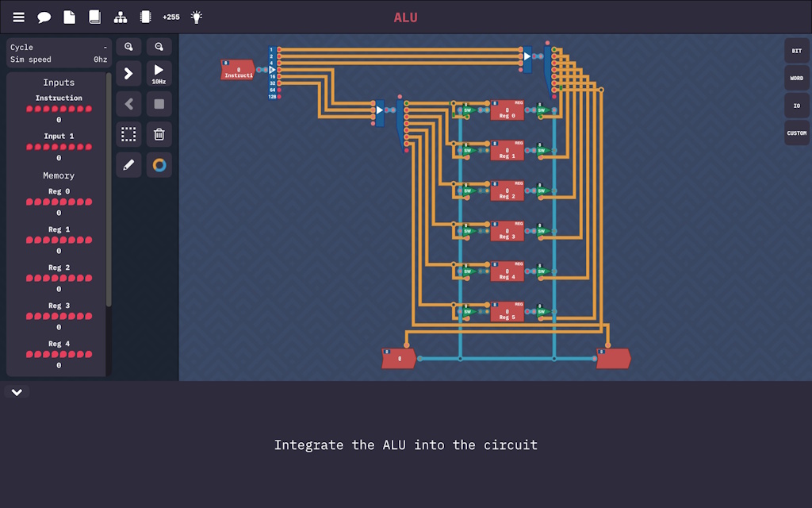812x508 pixels.
Task: Click 'Integrate the ALU into the circuit' text
Action: 405,445
